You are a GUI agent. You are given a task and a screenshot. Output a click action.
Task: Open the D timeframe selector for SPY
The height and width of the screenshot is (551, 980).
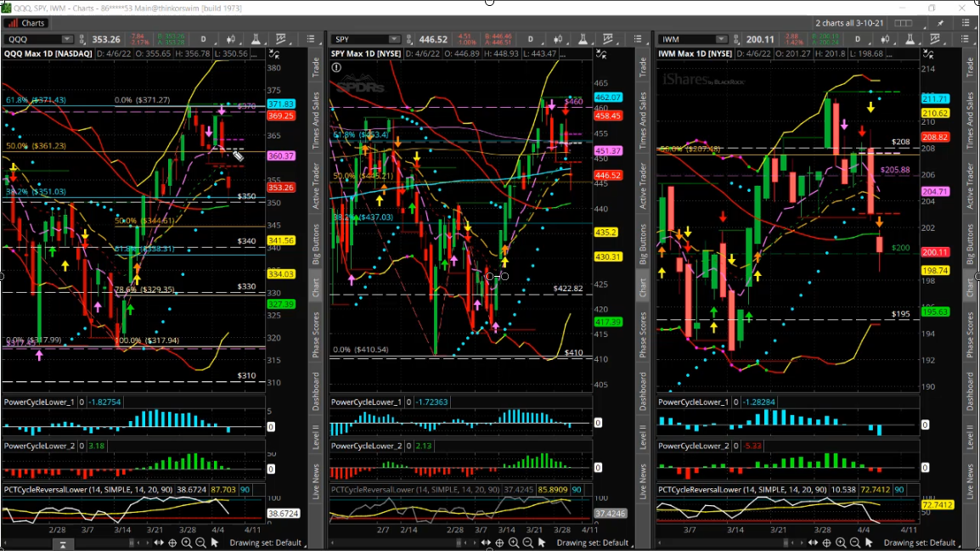click(531, 39)
